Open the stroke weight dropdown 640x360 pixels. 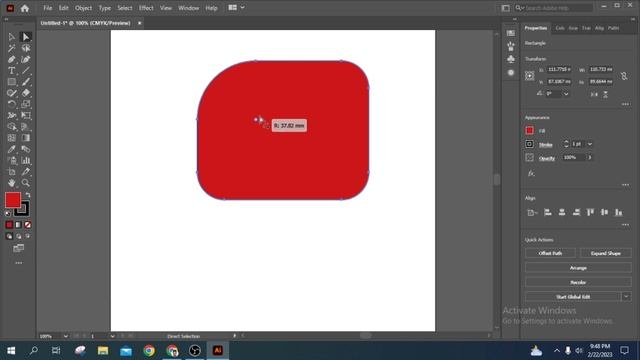[x=590, y=144]
